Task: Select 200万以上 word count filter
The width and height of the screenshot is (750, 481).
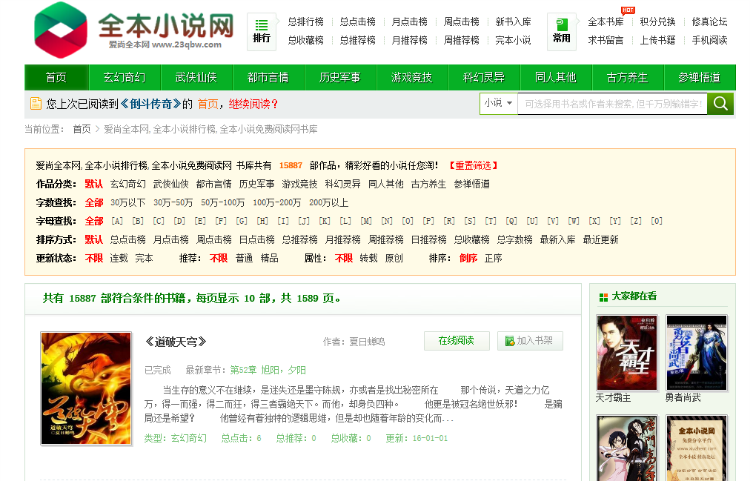Action: click(x=329, y=203)
